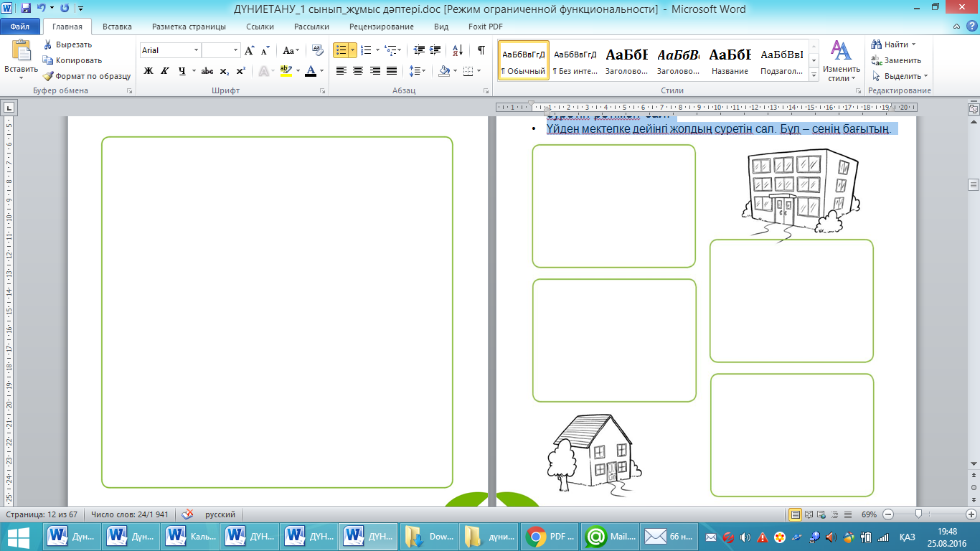980x551 pixels.
Task: Open the Файл tab
Action: pyautogui.click(x=19, y=27)
